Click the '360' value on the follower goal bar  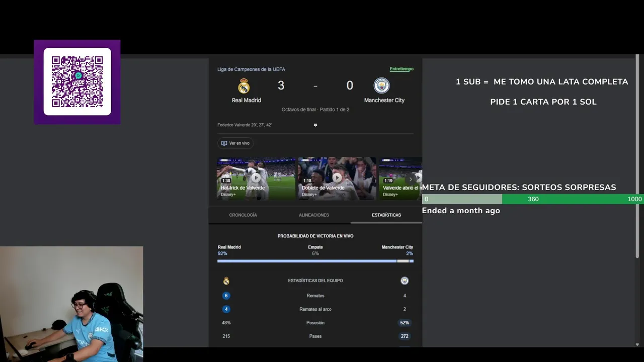[x=533, y=199]
